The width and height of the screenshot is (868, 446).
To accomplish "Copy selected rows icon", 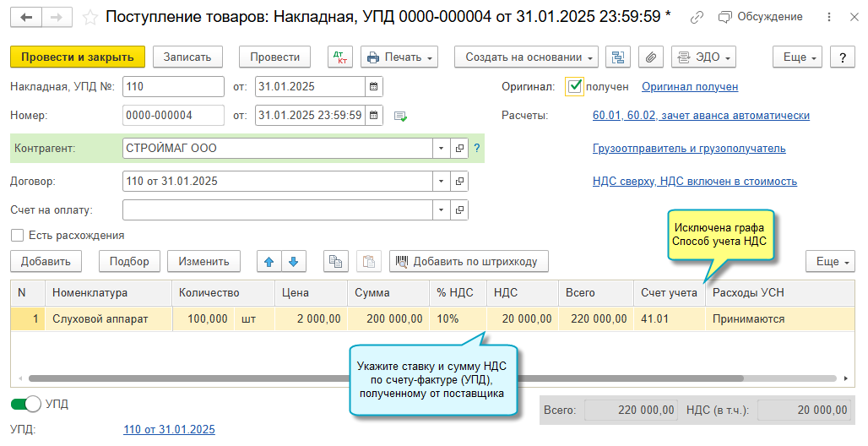I will [335, 262].
